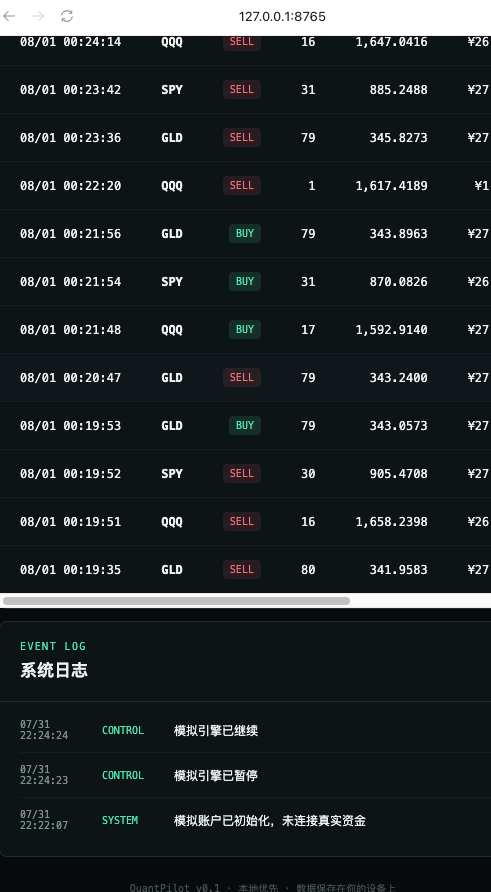The image size is (491, 892).
Task: Click BUY badge in SPY 00:21:54 row
Action: (x=245, y=281)
